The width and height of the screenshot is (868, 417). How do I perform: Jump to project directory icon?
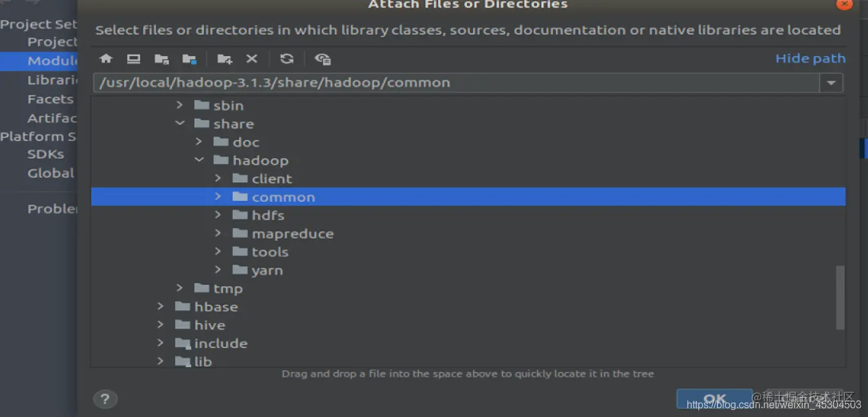click(x=161, y=59)
